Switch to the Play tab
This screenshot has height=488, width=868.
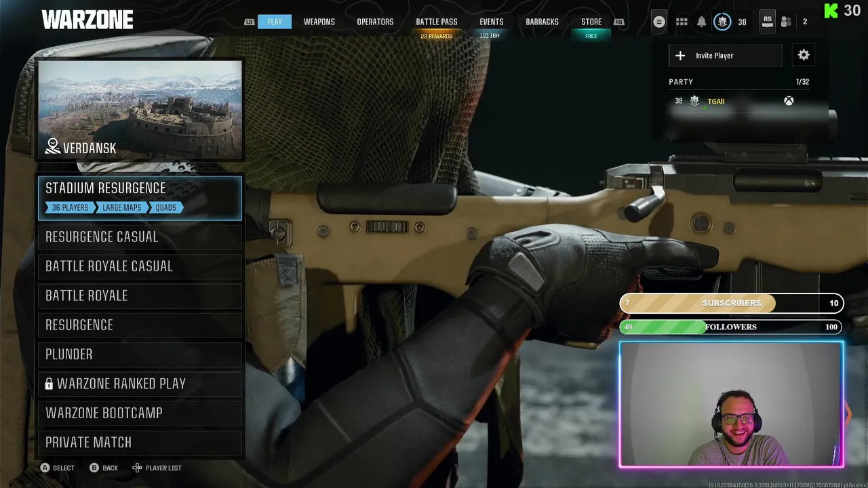[275, 22]
